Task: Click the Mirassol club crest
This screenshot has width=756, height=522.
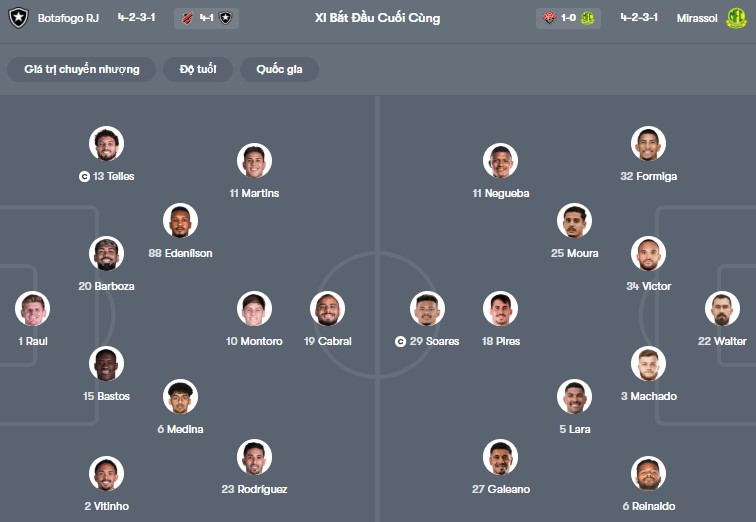Action: point(736,18)
